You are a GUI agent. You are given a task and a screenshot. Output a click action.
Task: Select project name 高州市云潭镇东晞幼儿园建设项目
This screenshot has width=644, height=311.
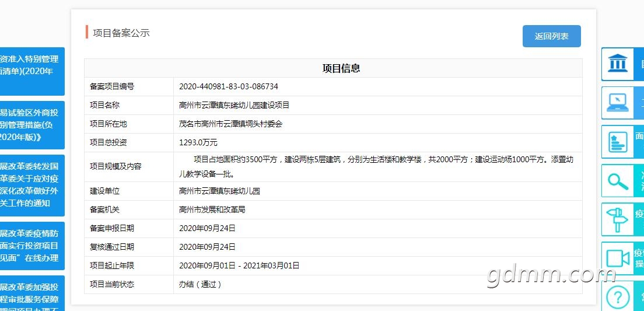234,105
